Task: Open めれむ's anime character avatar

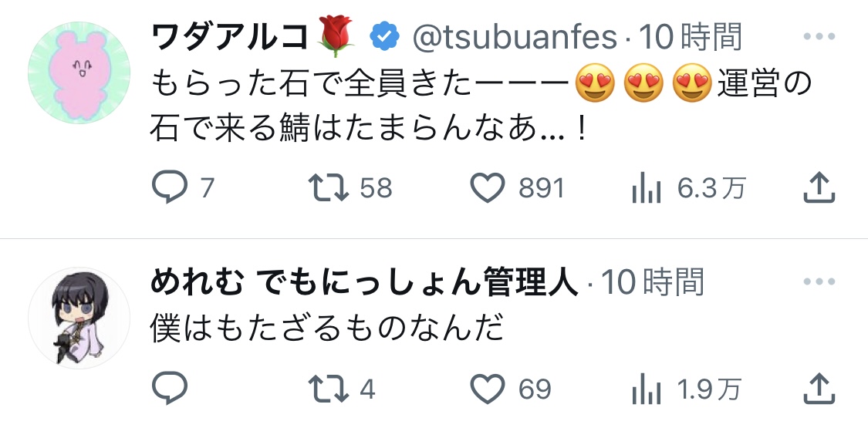Action: [79, 318]
